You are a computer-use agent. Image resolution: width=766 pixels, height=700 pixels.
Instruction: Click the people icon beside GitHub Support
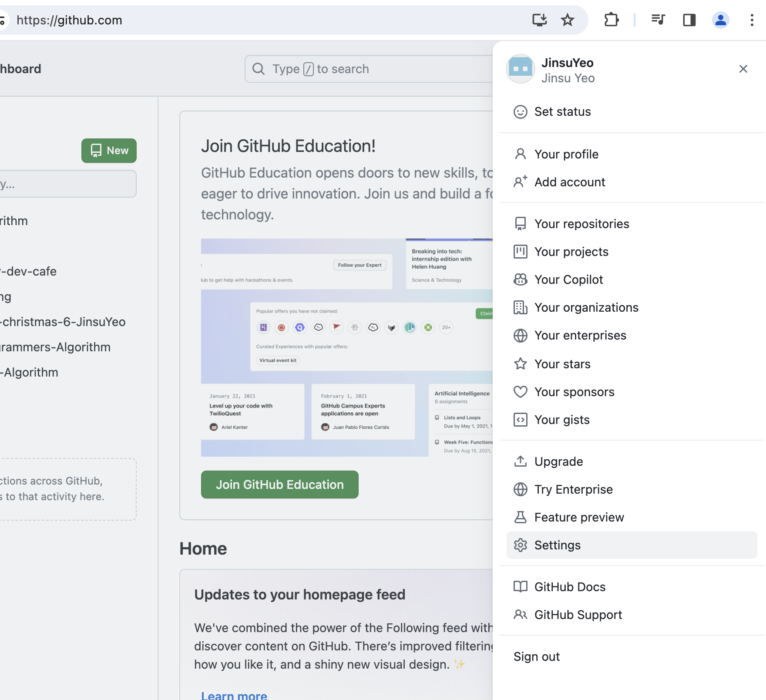tap(521, 615)
